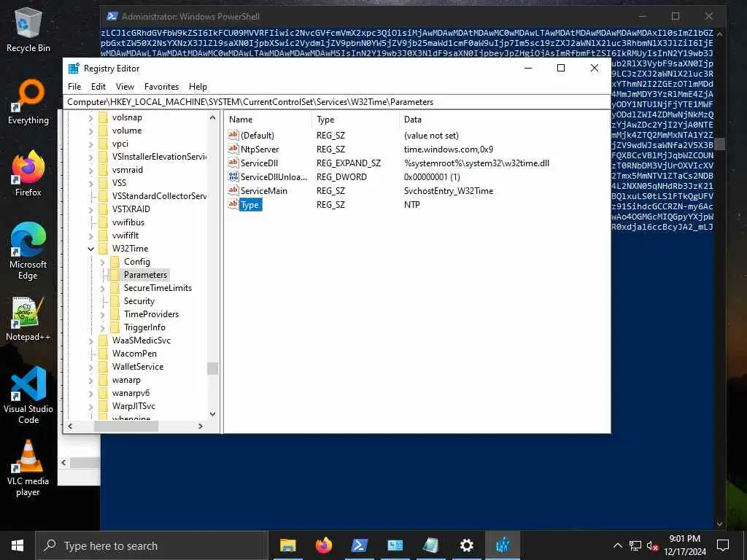The image size is (747, 560).
Task: Click the PowerShell window vertical scrollbar thumb
Action: click(x=719, y=144)
